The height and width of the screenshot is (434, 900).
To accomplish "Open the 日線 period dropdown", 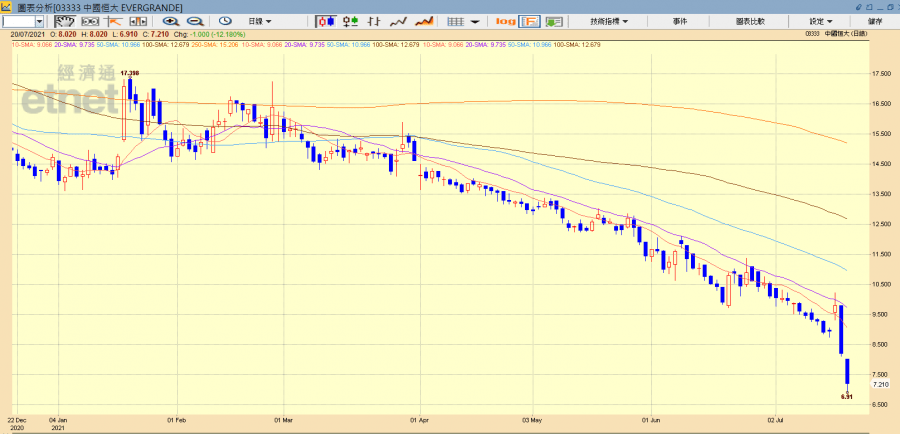I will click(264, 21).
